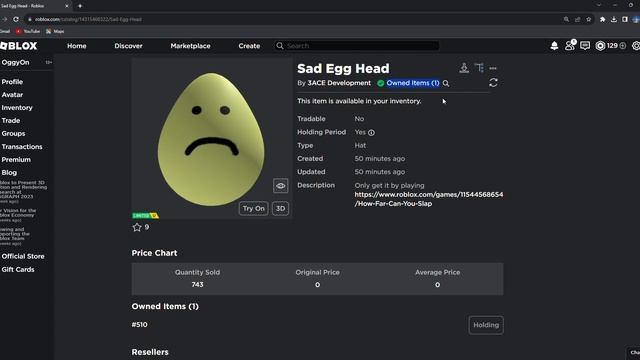This screenshot has height=360, width=640.
Task: Open the messages chat icon
Action: point(585,46)
